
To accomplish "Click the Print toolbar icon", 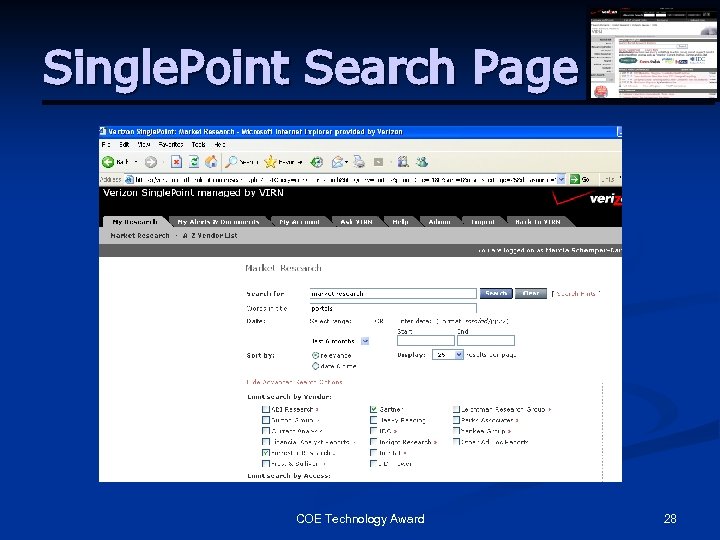I will 359,162.
